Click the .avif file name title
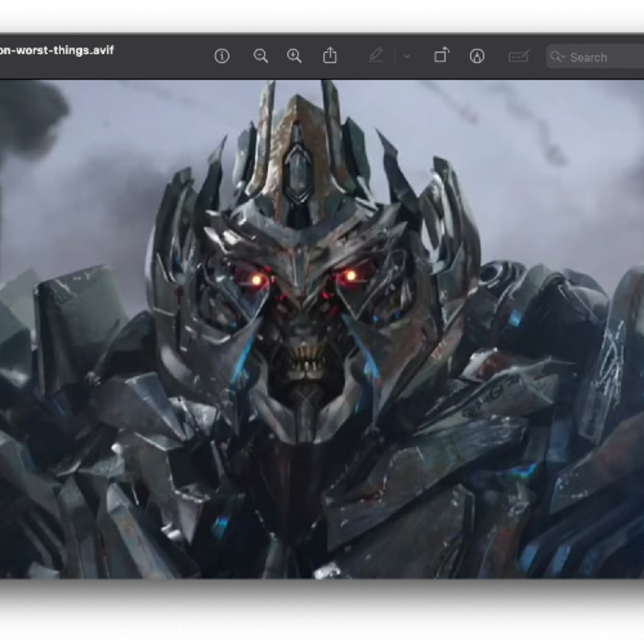The image size is (644, 644). point(57,50)
